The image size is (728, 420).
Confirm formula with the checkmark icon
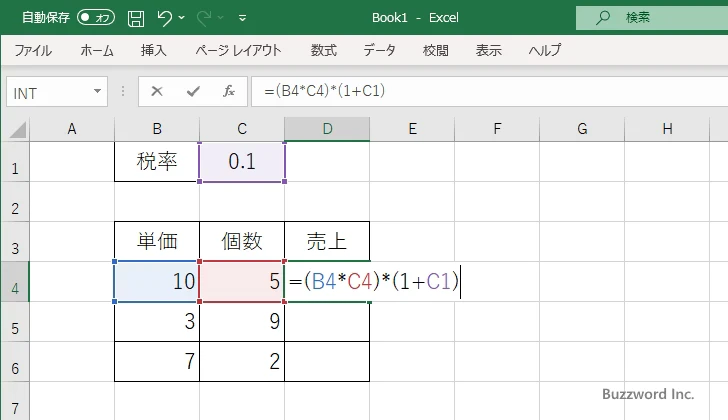[x=193, y=91]
